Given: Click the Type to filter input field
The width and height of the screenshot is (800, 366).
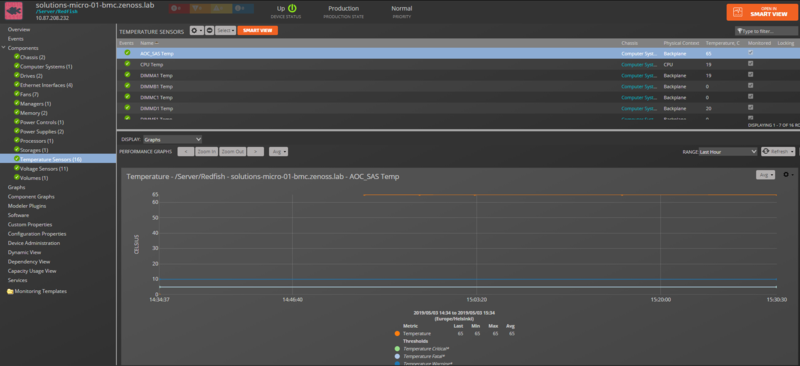Looking at the screenshot, I should point(766,31).
